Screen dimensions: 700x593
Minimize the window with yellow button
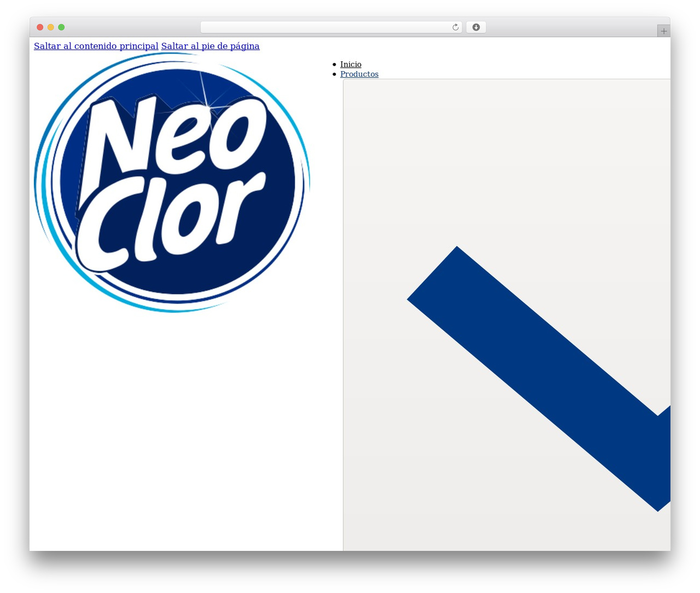[x=51, y=27]
